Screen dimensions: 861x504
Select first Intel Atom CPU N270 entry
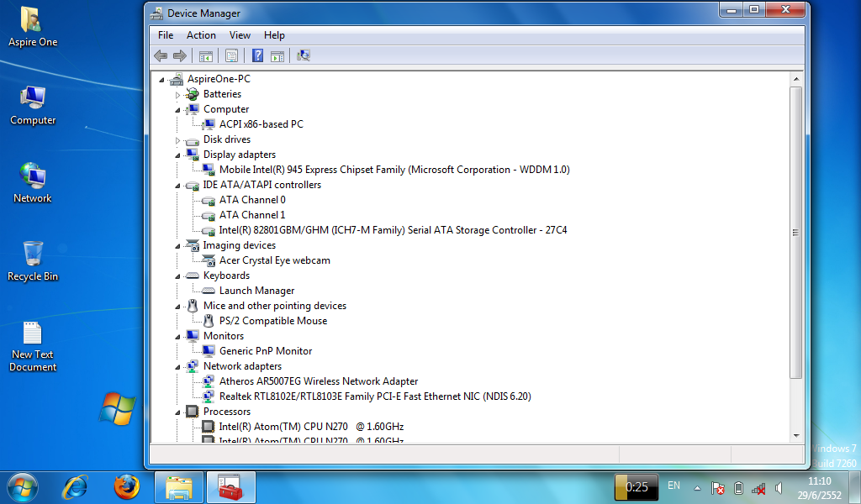pos(311,427)
